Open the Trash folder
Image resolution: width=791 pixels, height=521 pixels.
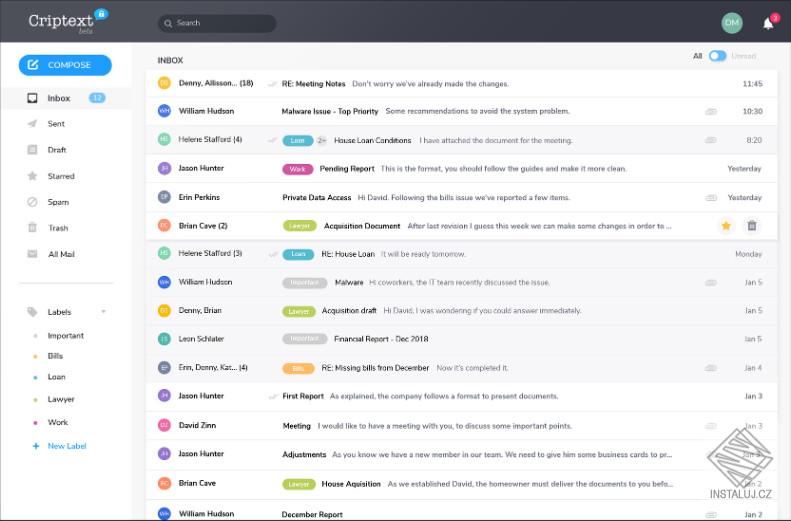coord(58,228)
